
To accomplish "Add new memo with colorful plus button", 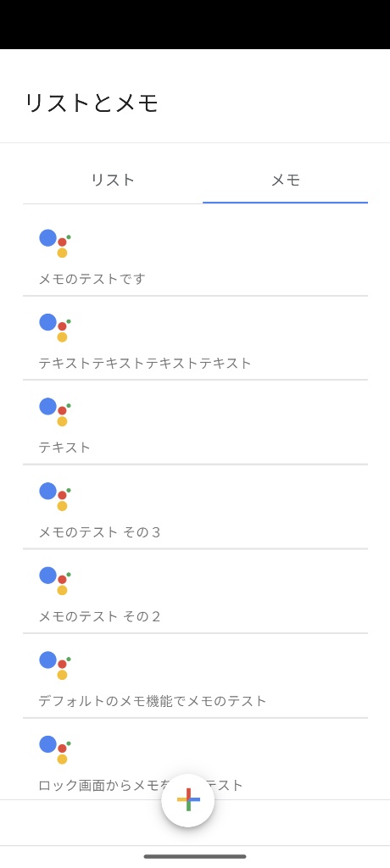I will coord(188,800).
